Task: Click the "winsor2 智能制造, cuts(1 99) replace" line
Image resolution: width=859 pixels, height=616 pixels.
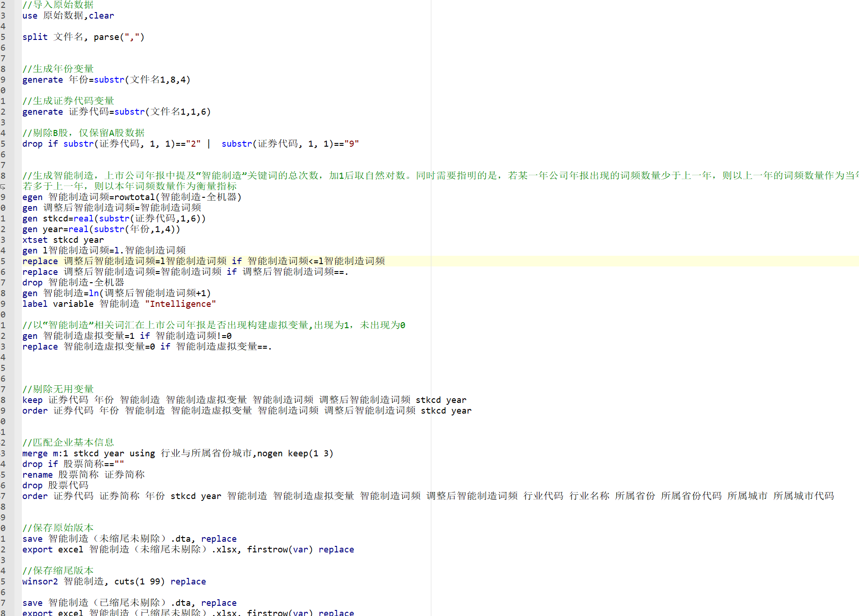Action: [x=114, y=581]
